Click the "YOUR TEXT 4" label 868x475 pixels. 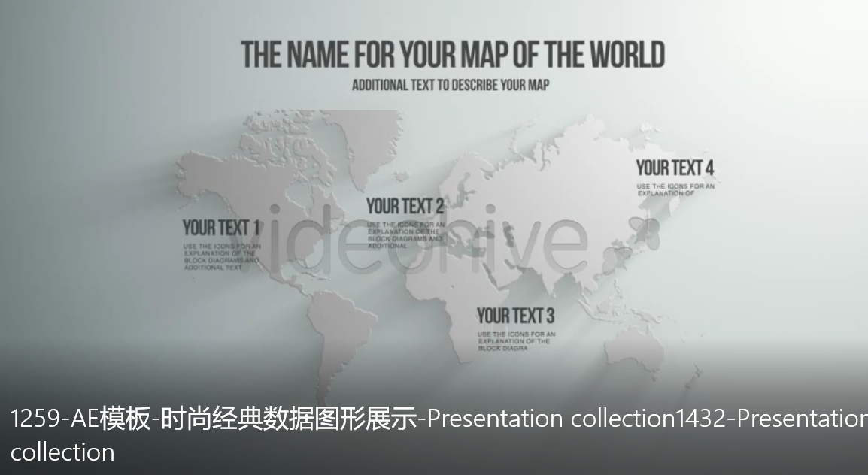[675, 168]
